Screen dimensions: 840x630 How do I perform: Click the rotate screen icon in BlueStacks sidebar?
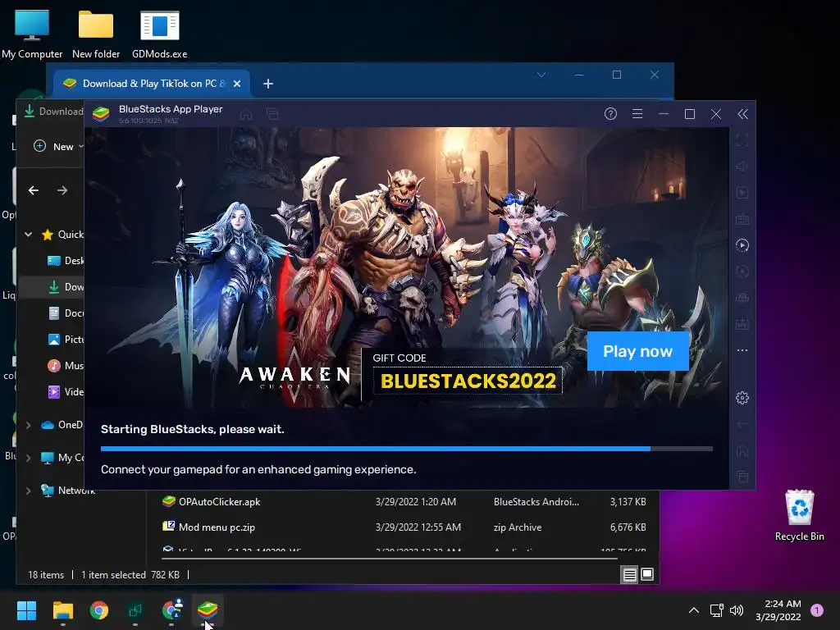pyautogui.click(x=742, y=272)
